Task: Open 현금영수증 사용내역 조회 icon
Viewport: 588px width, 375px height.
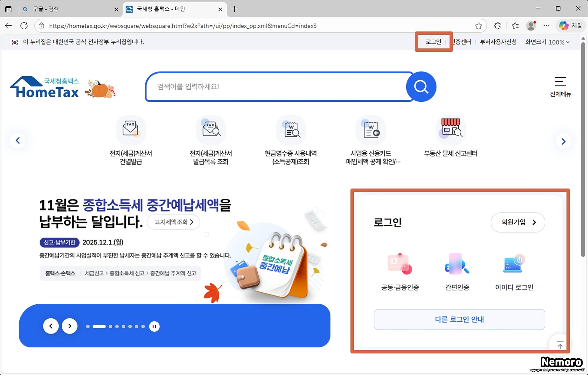Action: click(291, 130)
